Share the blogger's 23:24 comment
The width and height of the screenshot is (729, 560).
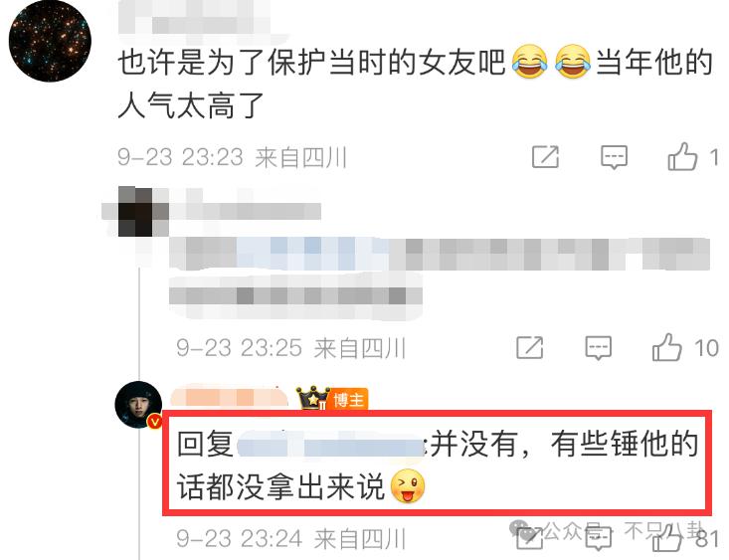529,538
